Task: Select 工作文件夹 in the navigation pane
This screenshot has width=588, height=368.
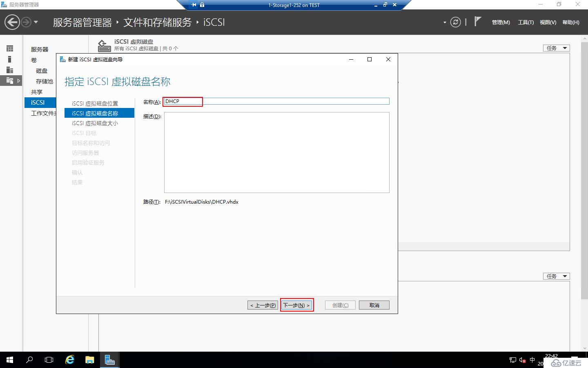Action: pyautogui.click(x=43, y=113)
